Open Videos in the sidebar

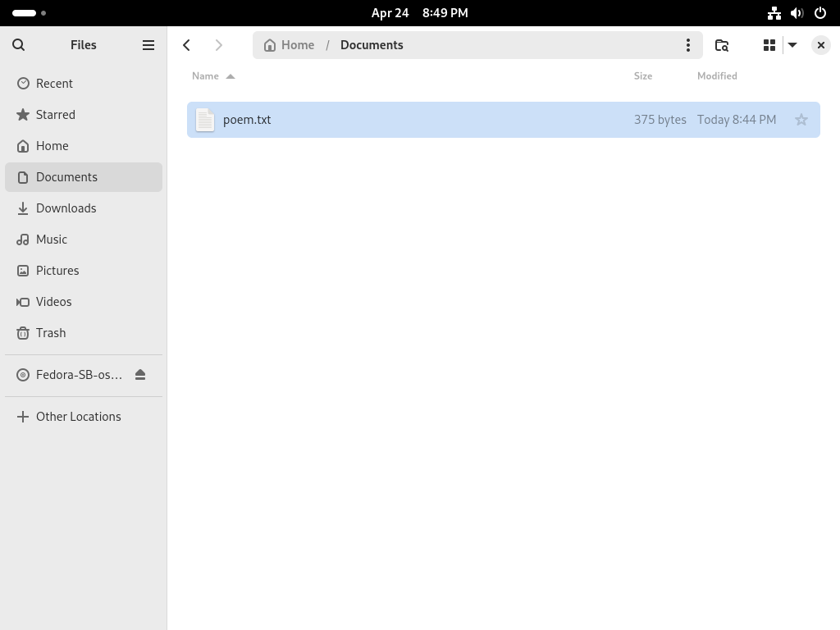(84, 302)
